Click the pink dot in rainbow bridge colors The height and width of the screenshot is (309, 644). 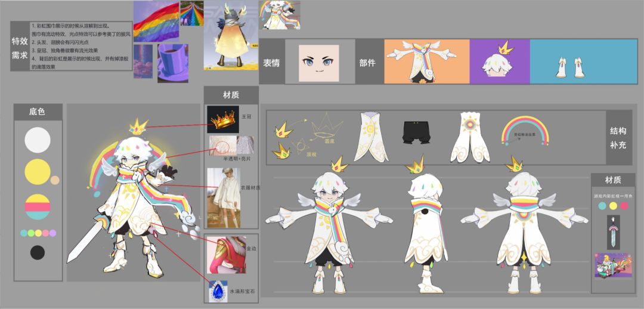[x=624, y=206]
